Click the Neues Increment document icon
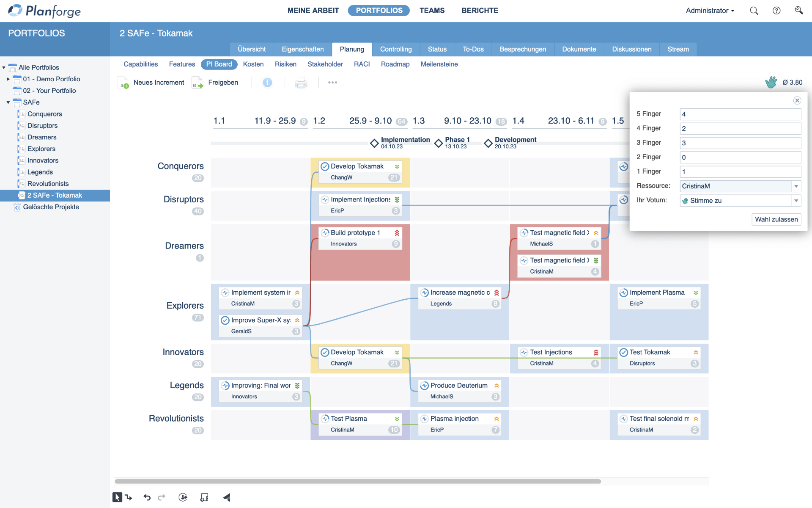This screenshot has height=508, width=812. (x=123, y=83)
